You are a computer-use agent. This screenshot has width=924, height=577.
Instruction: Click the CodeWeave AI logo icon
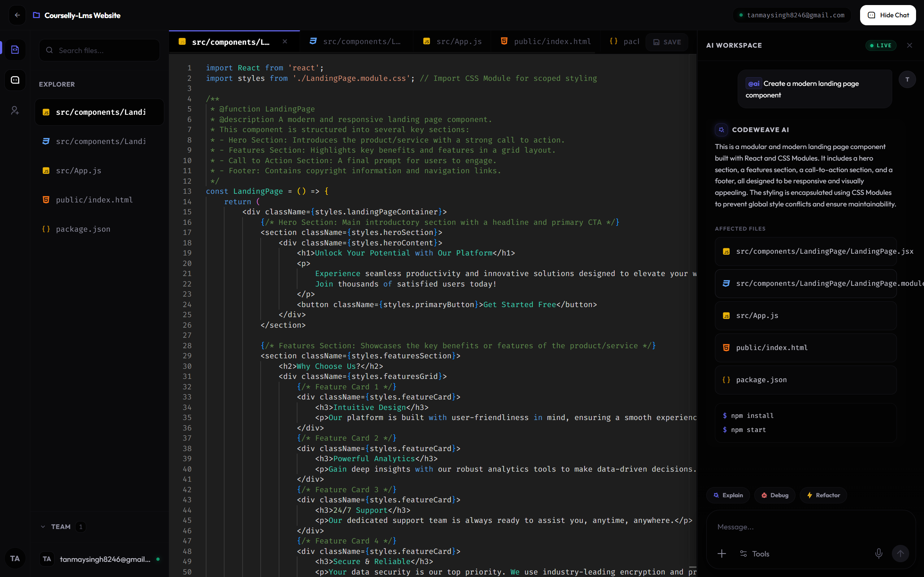[x=721, y=130]
